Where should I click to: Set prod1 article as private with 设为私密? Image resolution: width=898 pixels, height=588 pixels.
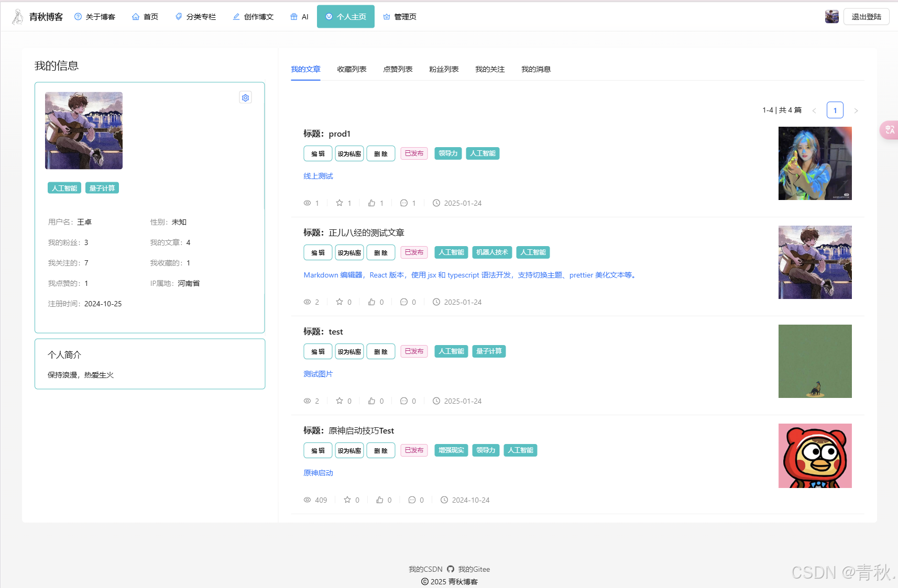[x=349, y=154]
